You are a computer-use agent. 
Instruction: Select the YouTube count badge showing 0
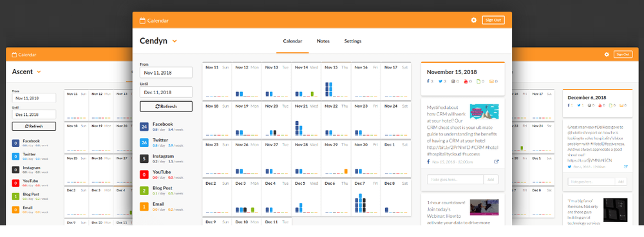tap(144, 175)
